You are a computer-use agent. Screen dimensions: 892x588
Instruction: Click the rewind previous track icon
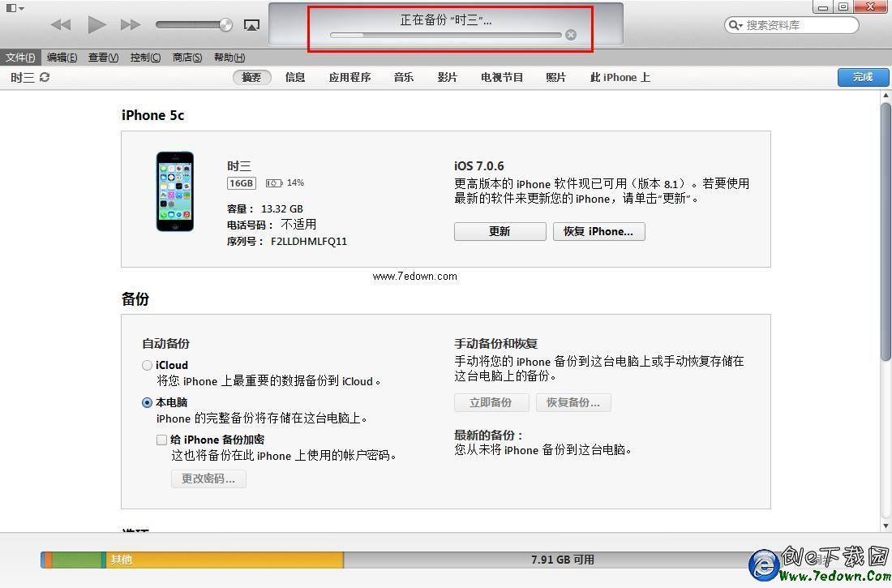pyautogui.click(x=61, y=24)
